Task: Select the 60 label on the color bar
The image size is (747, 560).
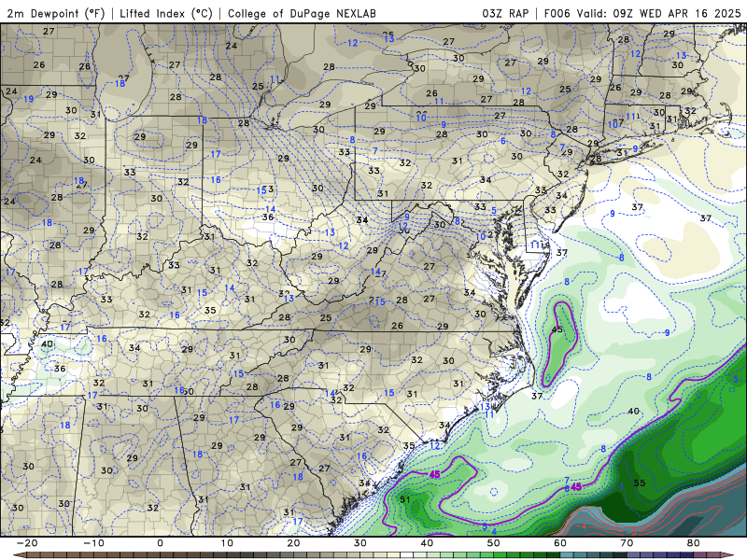Action: coord(560,543)
